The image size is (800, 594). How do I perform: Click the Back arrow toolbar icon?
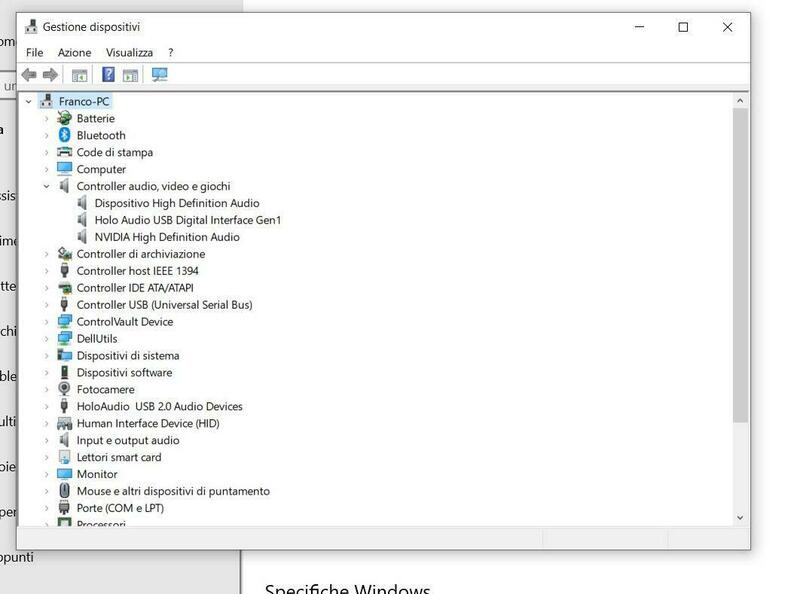tap(29, 75)
